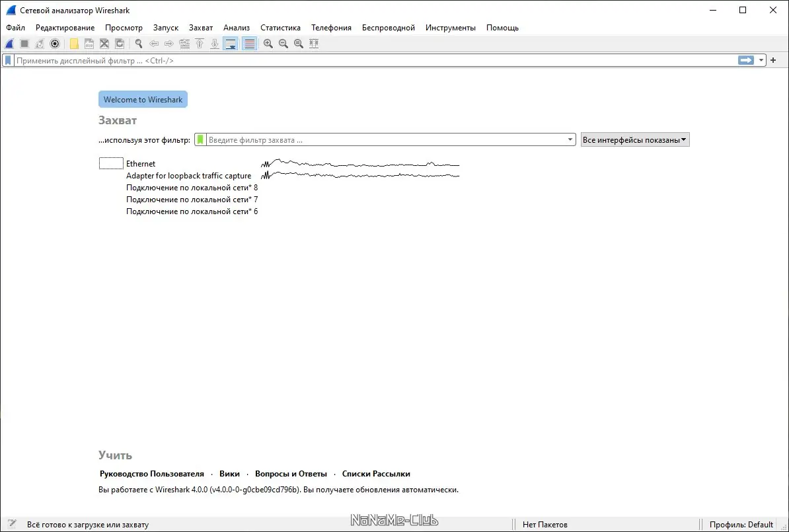
Task: Click in the capture filter input field
Action: point(385,140)
